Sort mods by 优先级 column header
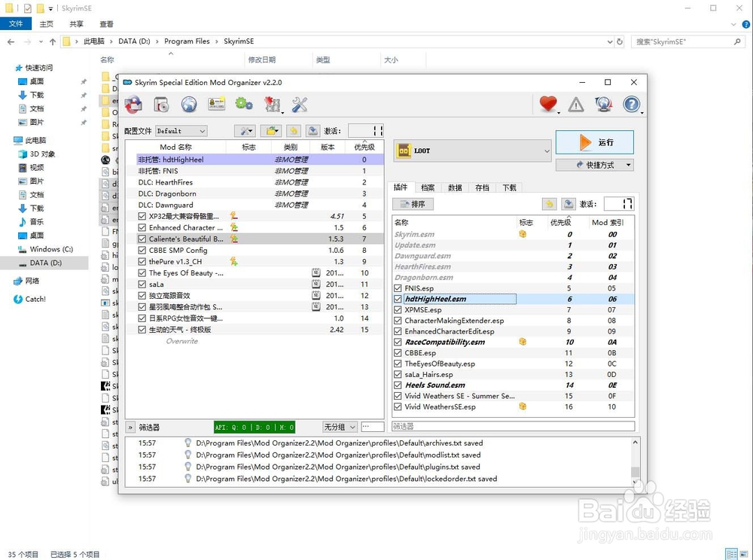Screen dimensions: 753x560 point(364,147)
